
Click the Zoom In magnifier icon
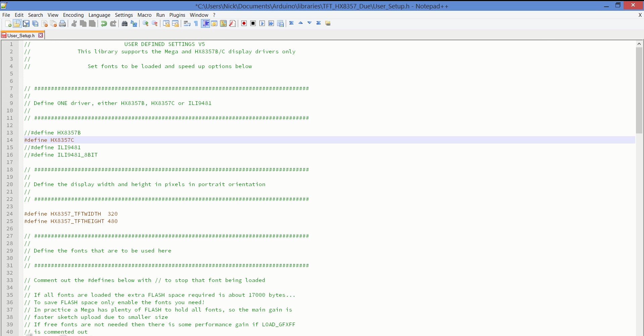coord(146,23)
